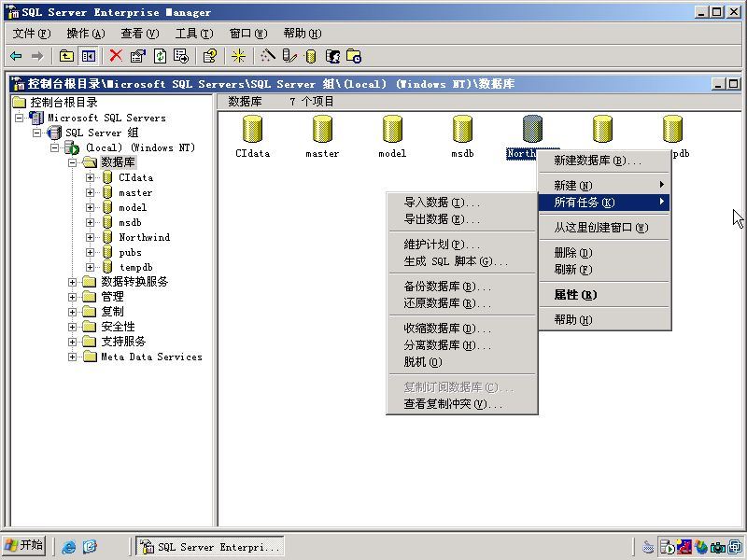Open the 查看(V) menu

139,34
